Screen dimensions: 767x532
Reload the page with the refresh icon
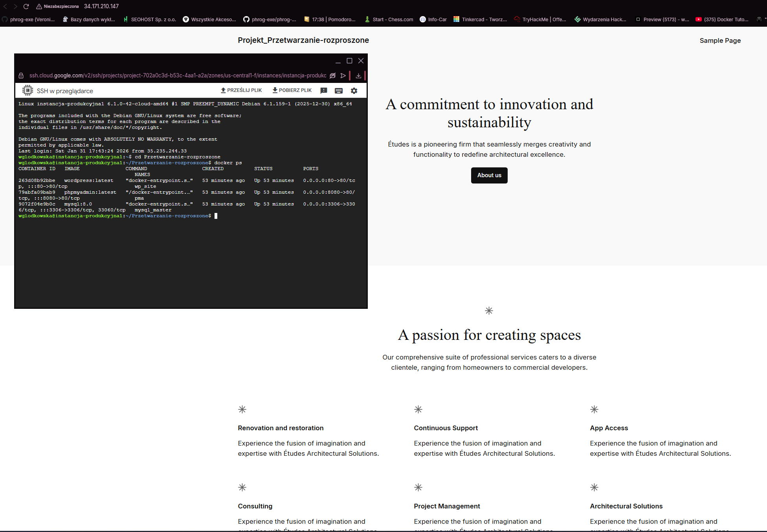point(26,6)
